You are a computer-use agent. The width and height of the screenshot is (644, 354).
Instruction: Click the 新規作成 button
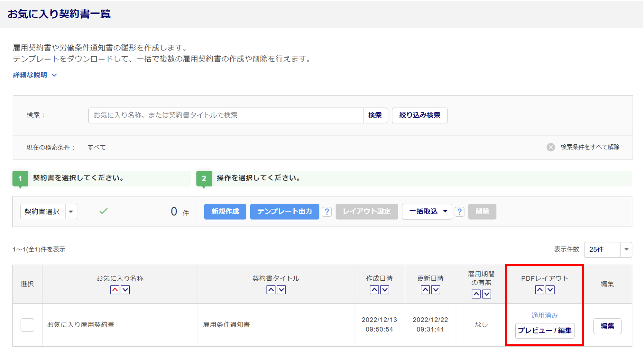tap(225, 212)
